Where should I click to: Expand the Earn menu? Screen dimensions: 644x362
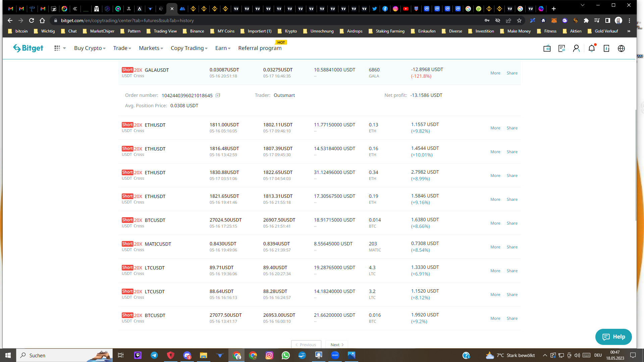pyautogui.click(x=223, y=48)
